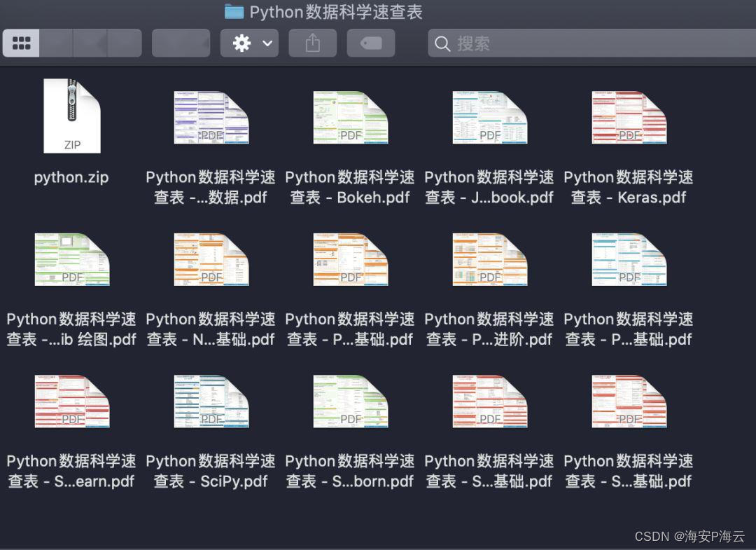Select the SciPy.pdf file icon

point(211,401)
